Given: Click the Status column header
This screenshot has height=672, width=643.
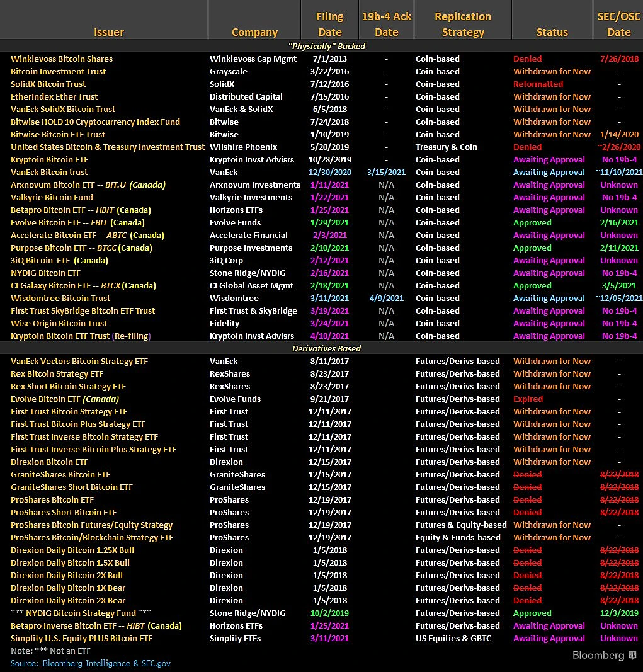Looking at the screenshot, I should tap(552, 32).
